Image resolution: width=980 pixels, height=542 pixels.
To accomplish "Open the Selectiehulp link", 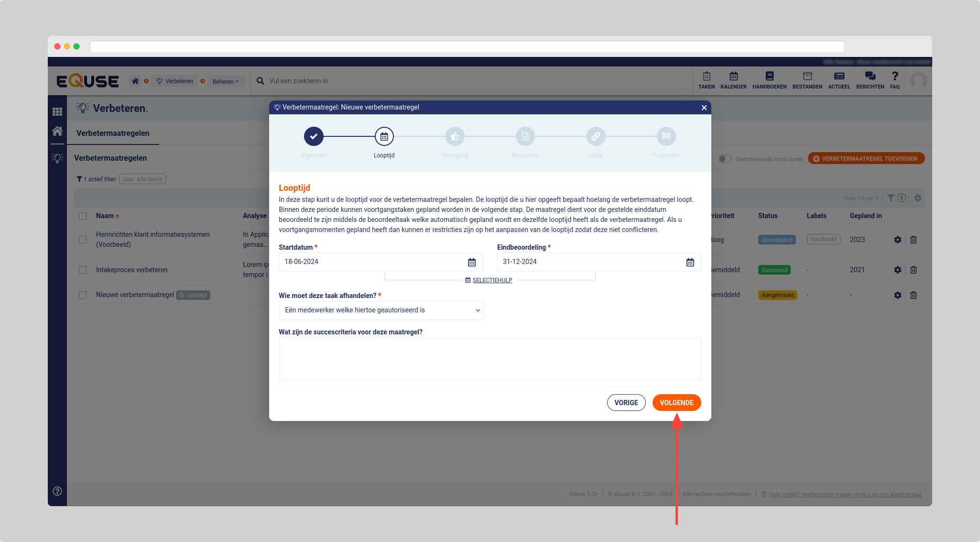I will click(492, 280).
